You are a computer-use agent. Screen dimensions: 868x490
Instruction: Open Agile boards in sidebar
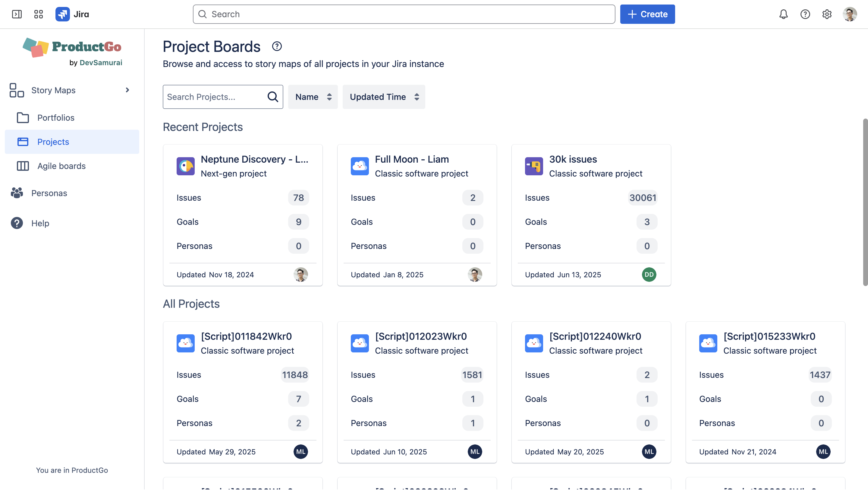(61, 166)
